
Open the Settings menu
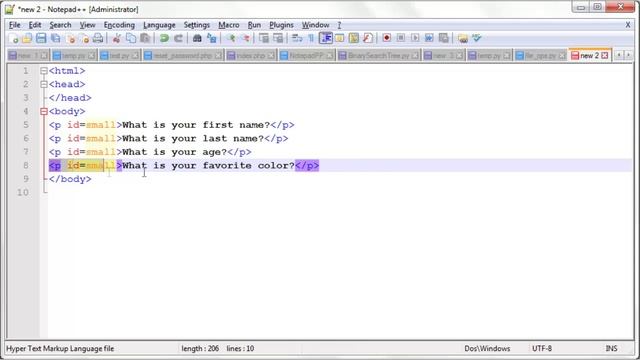point(197,25)
